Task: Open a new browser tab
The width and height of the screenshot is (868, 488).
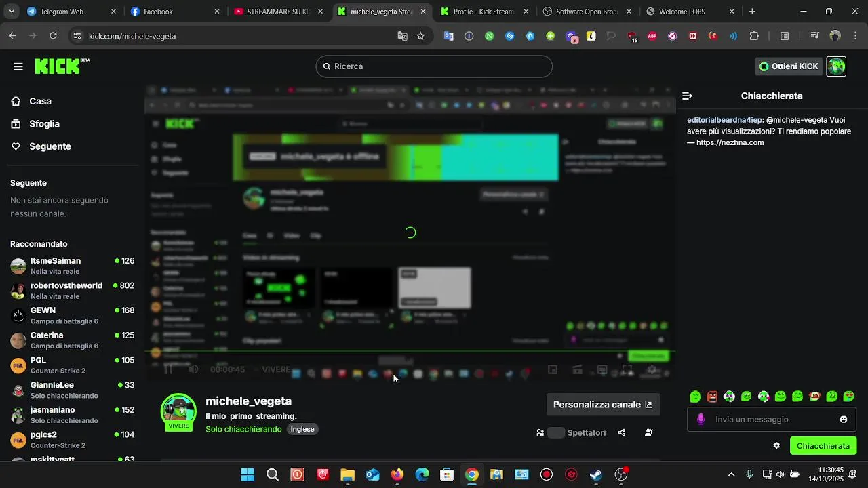Action: 752,12
